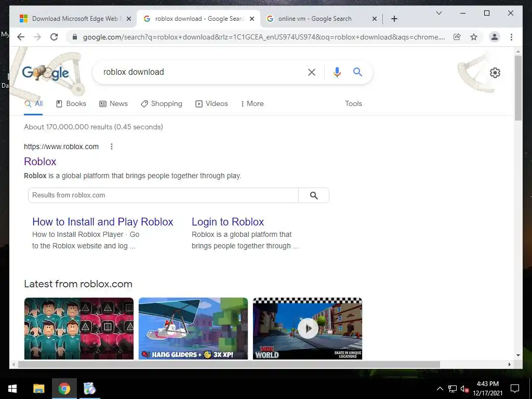
Task: Open tab search chevron in title bar
Action: (438, 13)
